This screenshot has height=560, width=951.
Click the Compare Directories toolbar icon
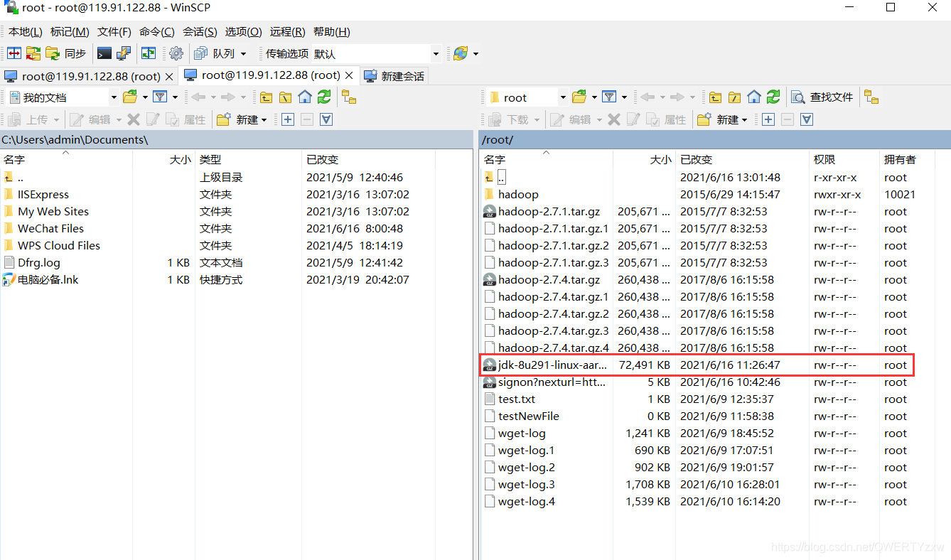pos(14,53)
